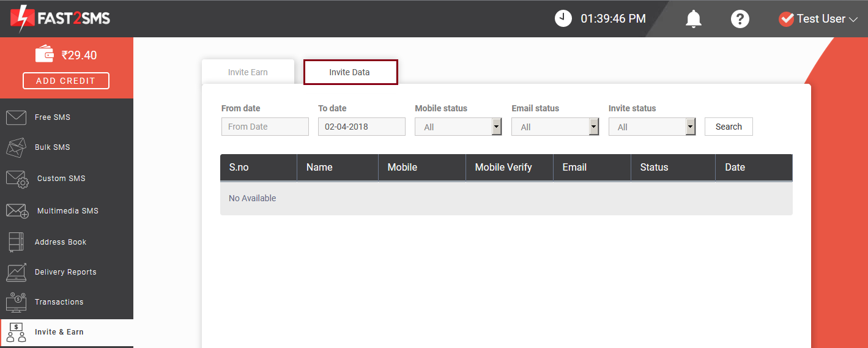Open Free SMS menu item
The width and height of the screenshot is (868, 348).
(x=67, y=117)
